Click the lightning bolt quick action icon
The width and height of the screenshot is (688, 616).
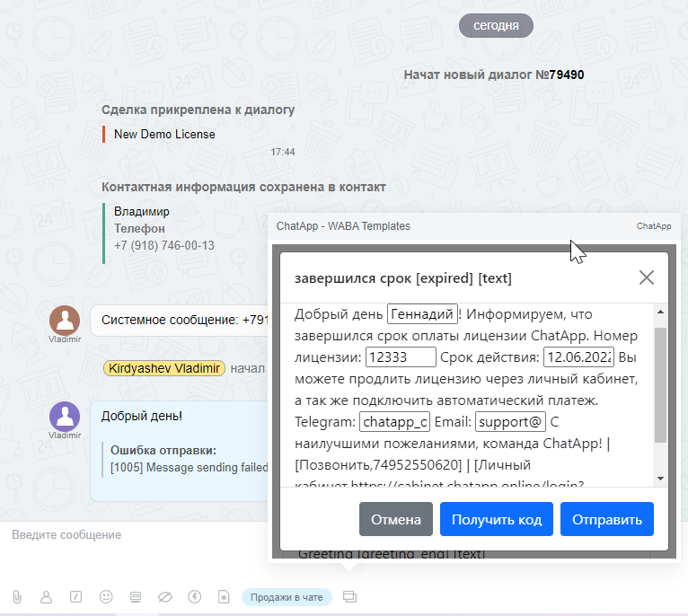pos(194,597)
